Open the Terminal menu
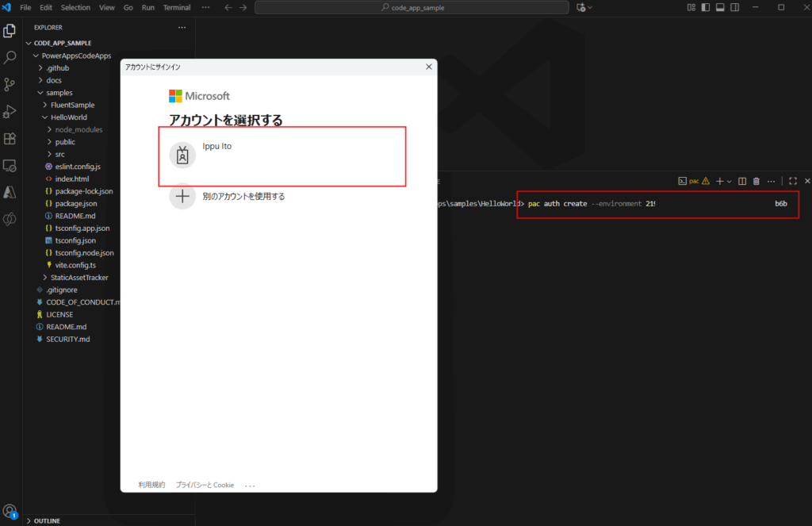This screenshot has height=526, width=812. click(177, 7)
